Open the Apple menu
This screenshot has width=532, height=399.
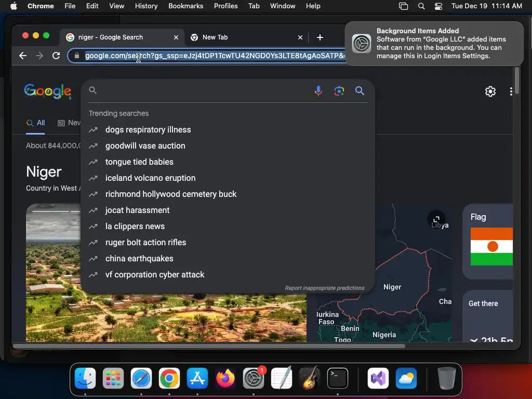pyautogui.click(x=14, y=6)
